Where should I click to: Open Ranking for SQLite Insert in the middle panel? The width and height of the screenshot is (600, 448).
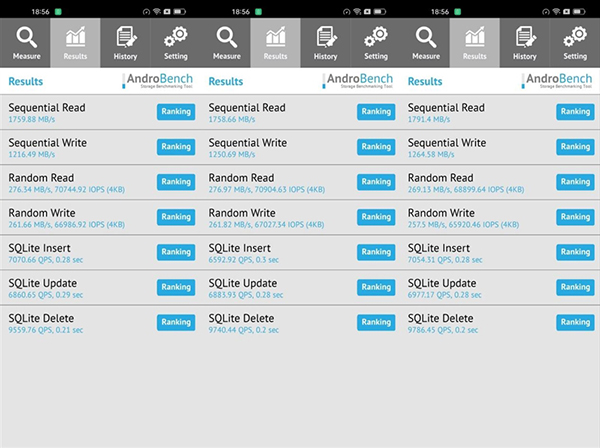[x=376, y=252]
